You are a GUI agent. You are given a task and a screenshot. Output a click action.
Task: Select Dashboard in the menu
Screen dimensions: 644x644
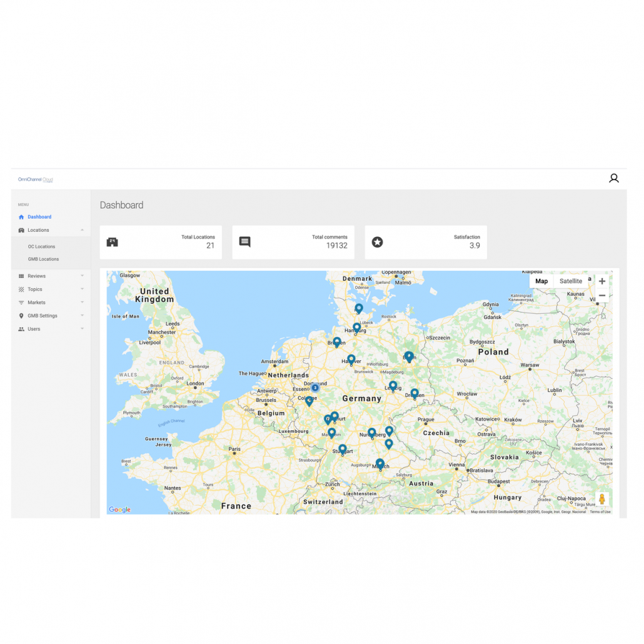tap(39, 217)
